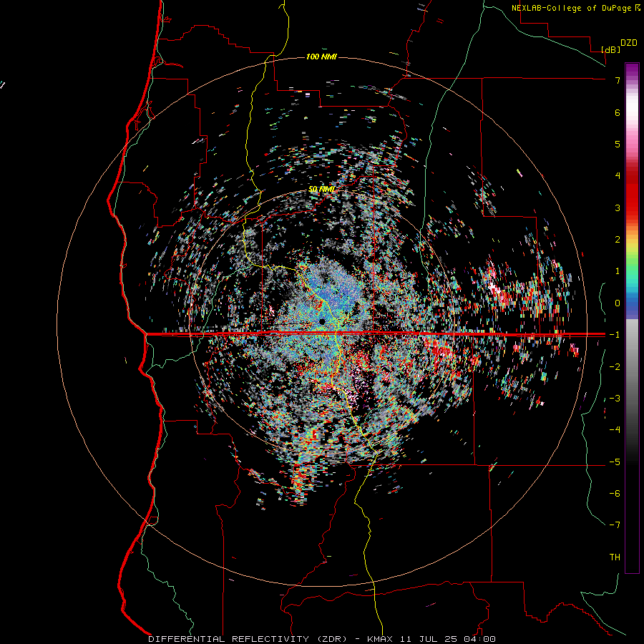Screen dimensions: 644x644
Task: Click the color scale value -4
Action: click(615, 429)
